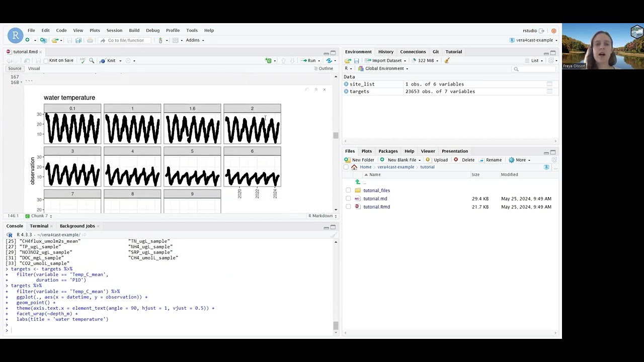The width and height of the screenshot is (644, 362).
Task: Switch to the Packages tab
Action: click(x=388, y=151)
